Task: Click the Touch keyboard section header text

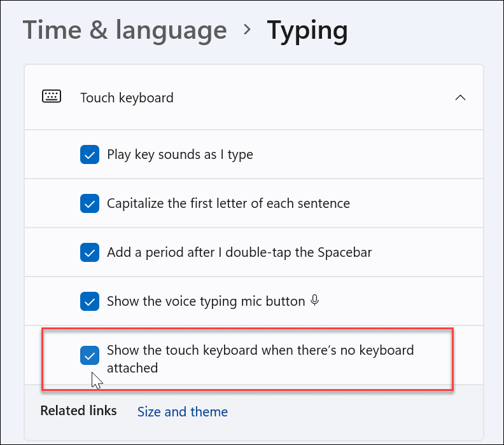Action: pos(127,98)
